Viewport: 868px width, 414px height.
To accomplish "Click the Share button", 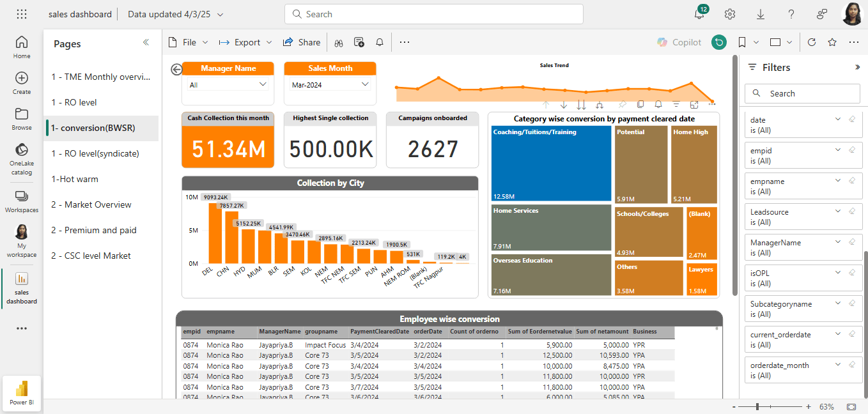I will [302, 42].
